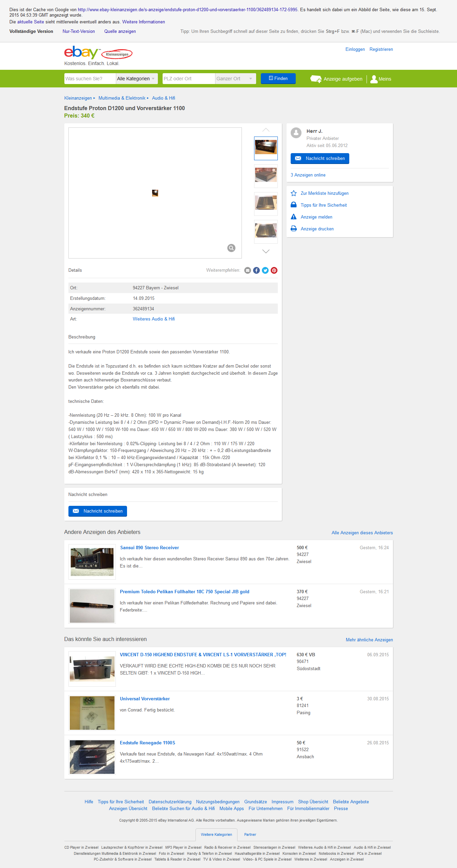Open 'Mehr ähnliche Anzeigen' link

369,640
